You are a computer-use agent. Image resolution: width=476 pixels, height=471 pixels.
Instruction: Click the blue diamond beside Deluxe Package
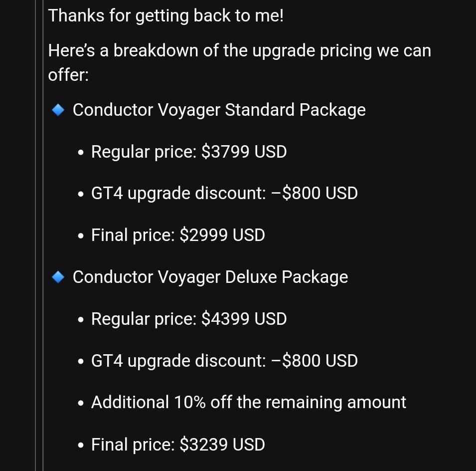(x=58, y=277)
